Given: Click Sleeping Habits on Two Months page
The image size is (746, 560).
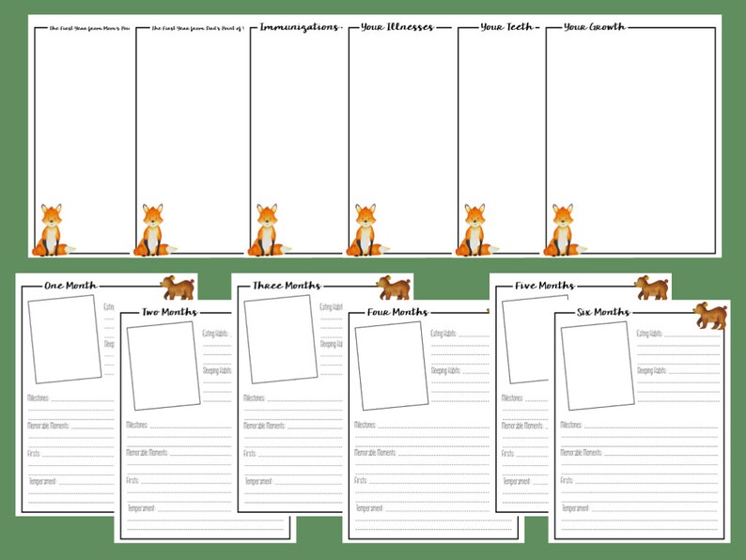Looking at the screenshot, I should click(217, 370).
